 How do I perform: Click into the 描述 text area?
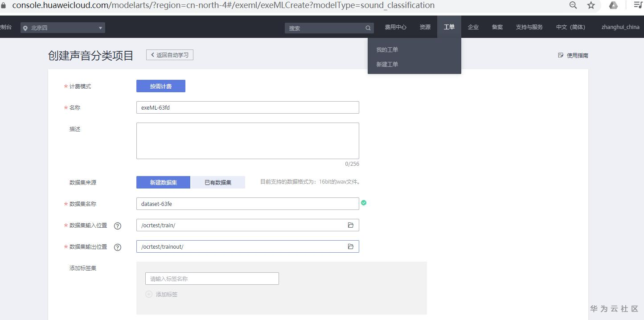(248, 141)
